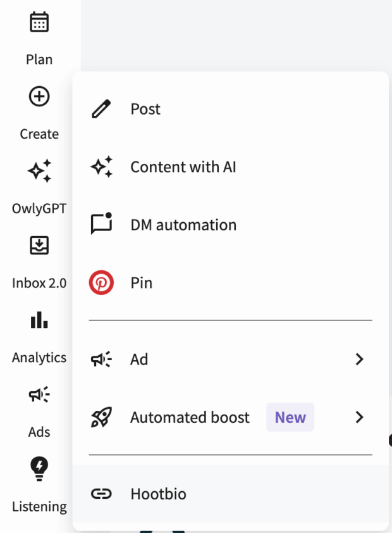Open the Plan calendar icon
Screen dimensions: 392x533
(x=39, y=22)
